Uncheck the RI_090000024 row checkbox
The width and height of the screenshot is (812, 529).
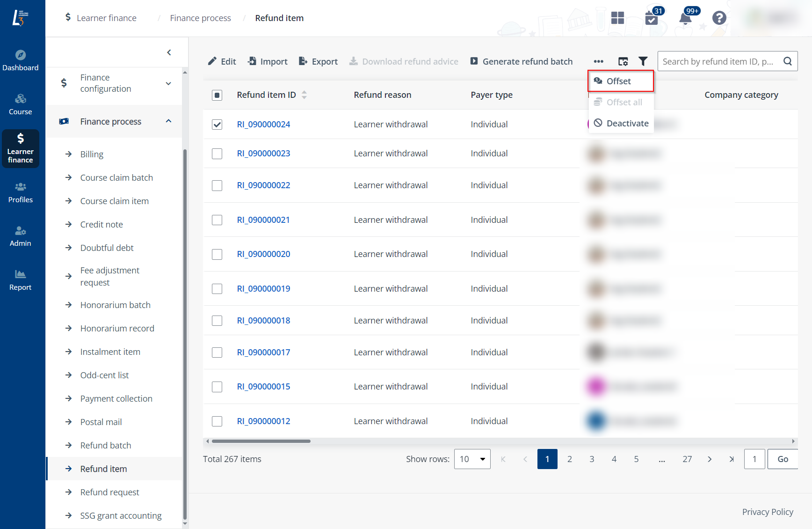tap(217, 125)
